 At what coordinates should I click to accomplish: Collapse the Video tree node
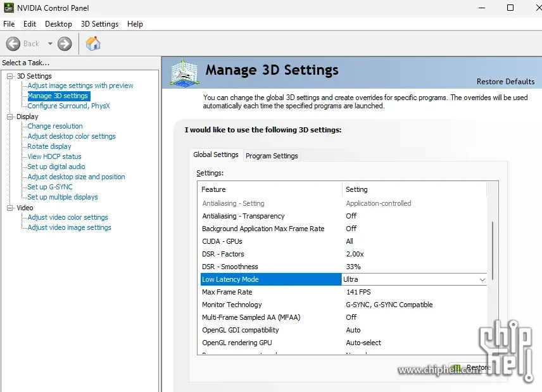[x=10, y=208]
